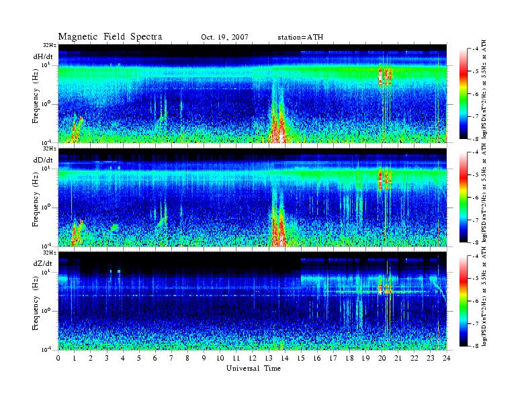
Task: Click the dZ/dt spectrogram plot area
Action: tap(253, 301)
